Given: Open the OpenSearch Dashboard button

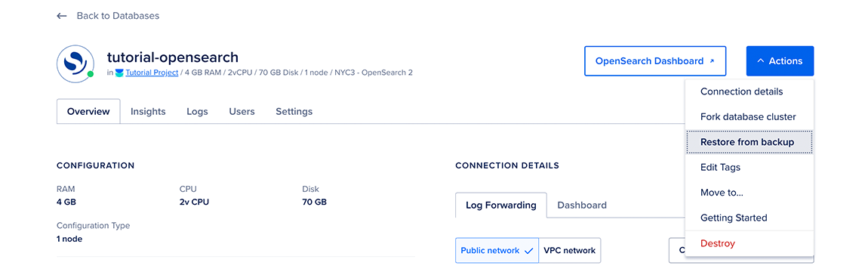Looking at the screenshot, I should click(x=655, y=61).
